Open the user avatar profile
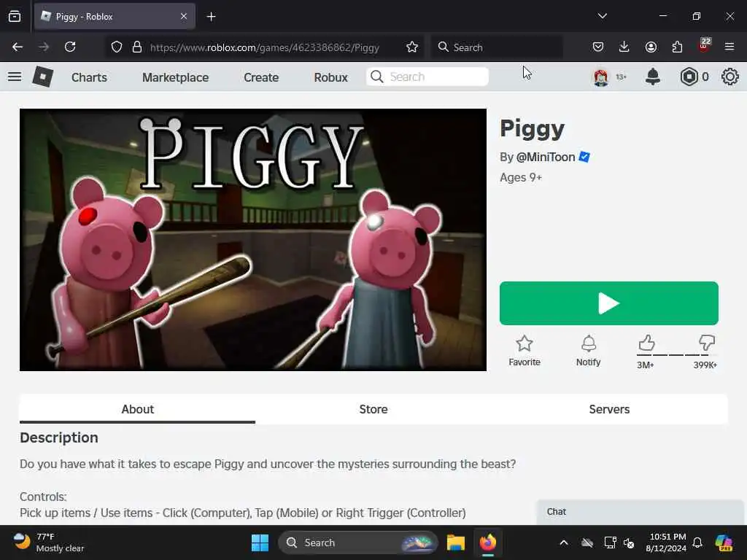 (601, 77)
